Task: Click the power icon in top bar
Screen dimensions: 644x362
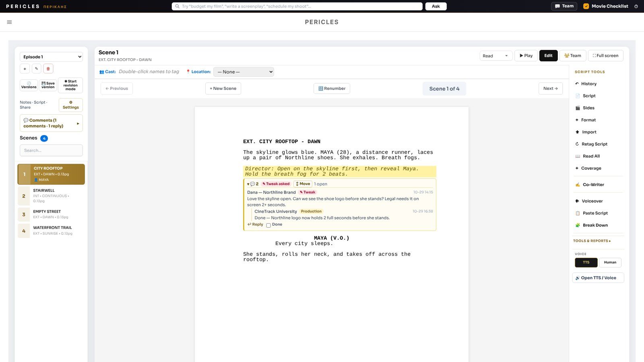Action: (x=636, y=6)
